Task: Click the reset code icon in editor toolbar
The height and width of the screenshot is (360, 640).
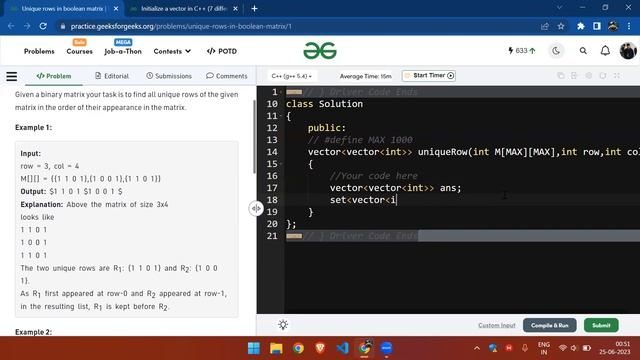Action: coord(602,76)
